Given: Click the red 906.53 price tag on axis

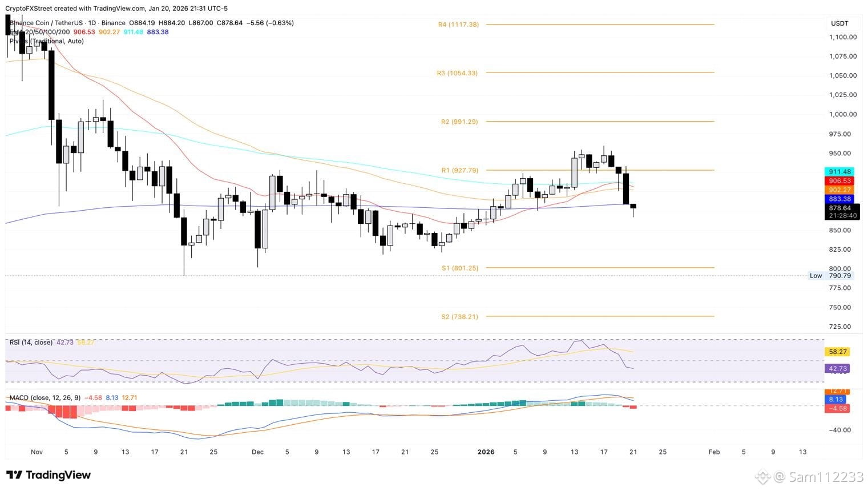Looking at the screenshot, I should pos(839,181).
